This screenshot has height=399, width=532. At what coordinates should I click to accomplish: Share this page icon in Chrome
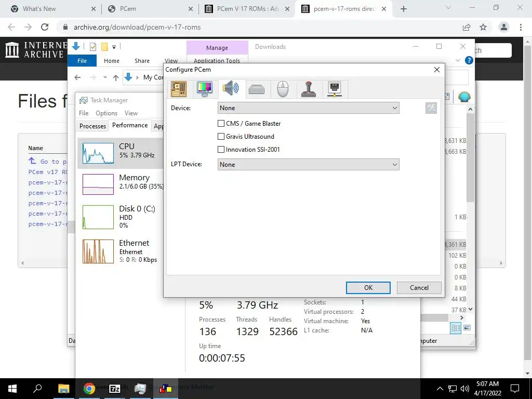[x=467, y=27]
